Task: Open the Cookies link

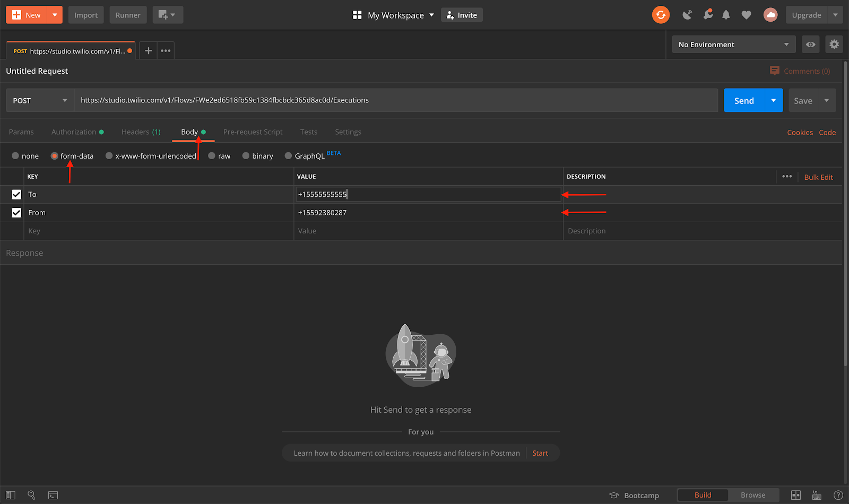Action: point(800,133)
